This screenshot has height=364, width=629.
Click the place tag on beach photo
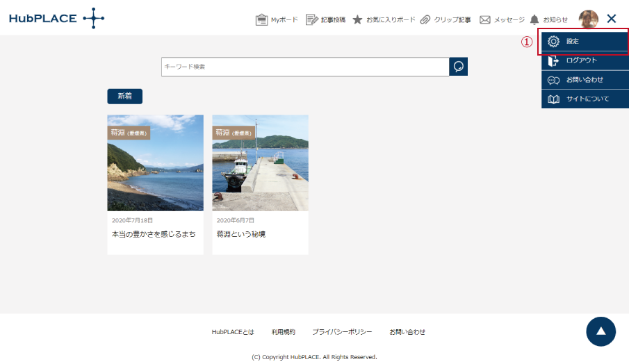click(x=129, y=133)
